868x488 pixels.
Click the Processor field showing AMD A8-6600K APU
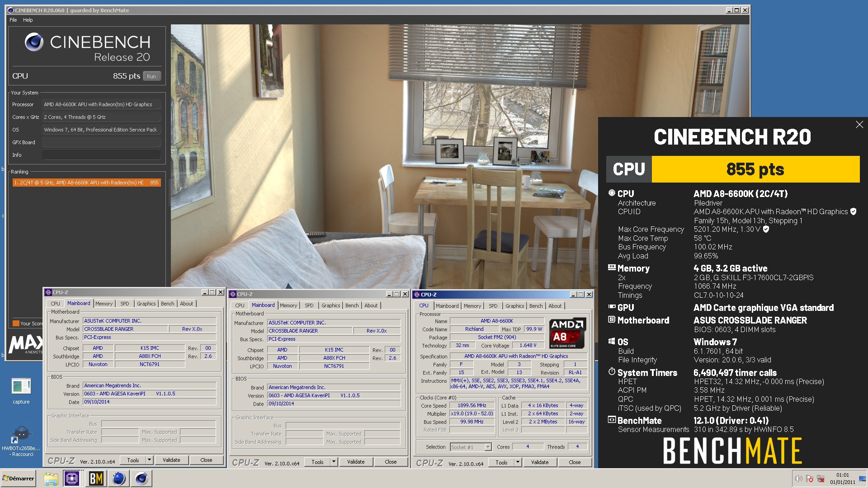pyautogui.click(x=101, y=104)
